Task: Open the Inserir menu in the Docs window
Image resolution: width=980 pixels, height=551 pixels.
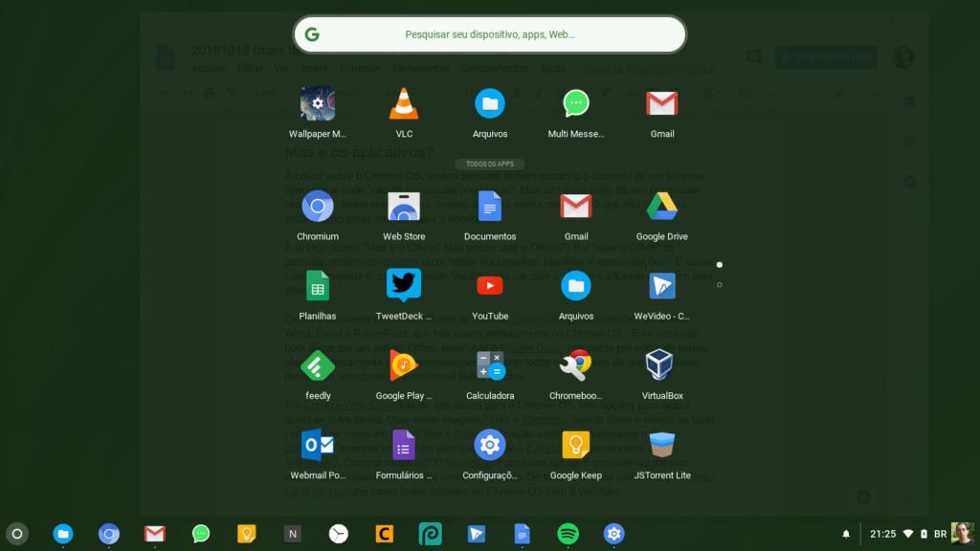Action: tap(314, 68)
